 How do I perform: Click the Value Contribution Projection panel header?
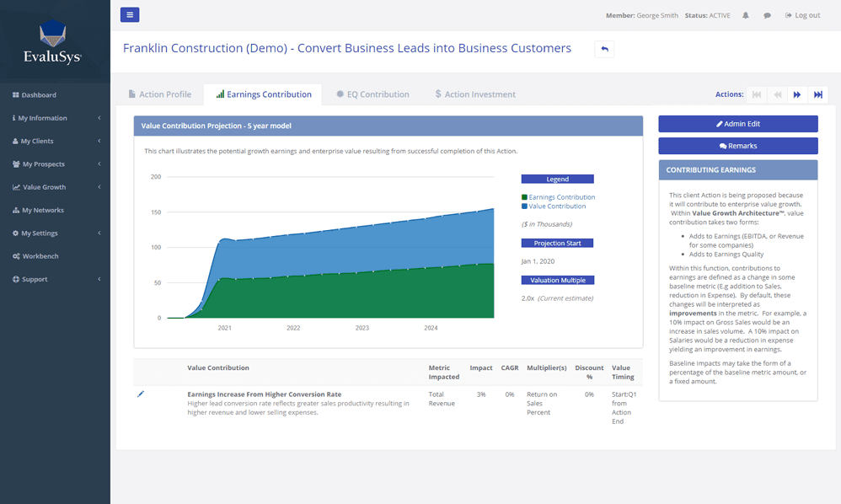click(x=388, y=126)
